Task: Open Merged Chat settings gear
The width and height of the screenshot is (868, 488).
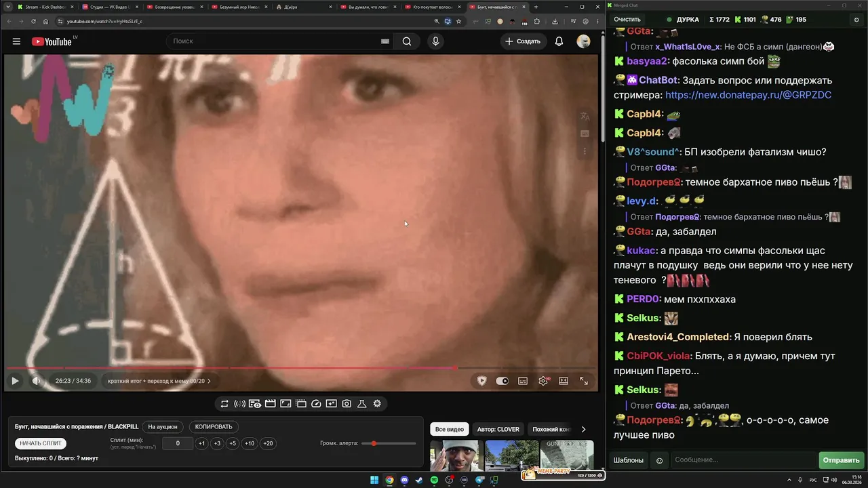Action: pyautogui.click(x=856, y=20)
